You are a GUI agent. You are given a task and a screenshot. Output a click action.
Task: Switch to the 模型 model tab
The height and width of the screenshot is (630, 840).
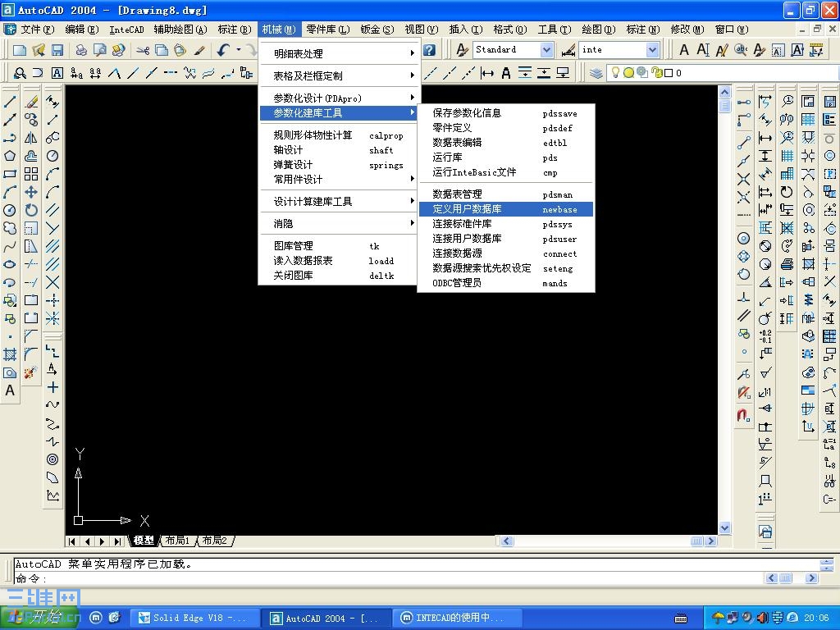pyautogui.click(x=144, y=541)
